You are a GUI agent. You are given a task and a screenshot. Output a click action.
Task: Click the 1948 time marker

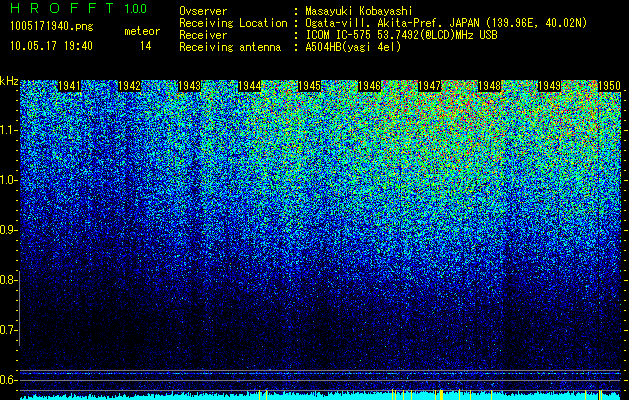coord(489,86)
